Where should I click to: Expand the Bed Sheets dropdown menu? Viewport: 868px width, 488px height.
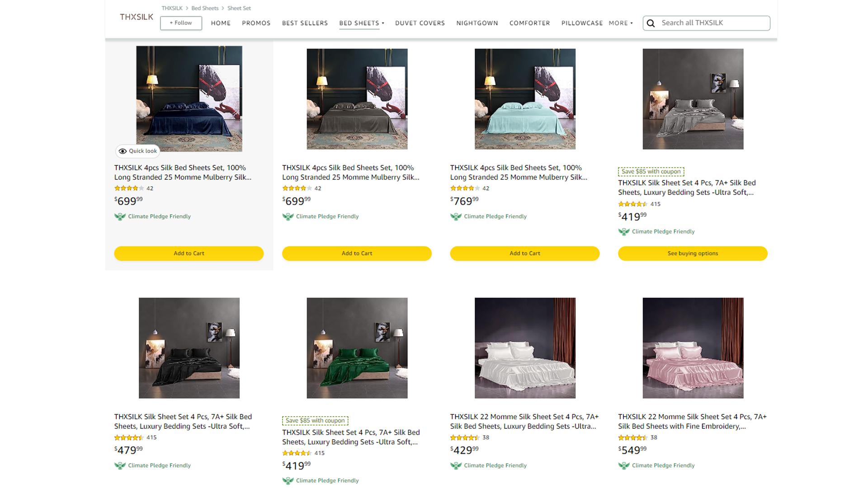coord(362,23)
